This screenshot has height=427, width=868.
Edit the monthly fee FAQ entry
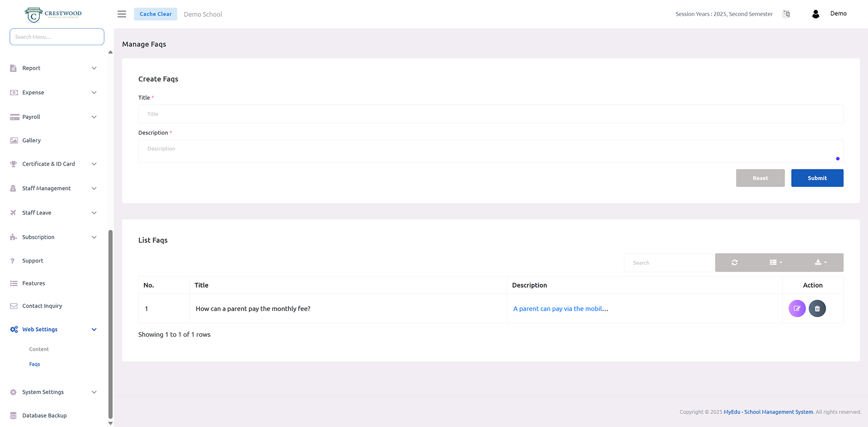click(x=797, y=309)
